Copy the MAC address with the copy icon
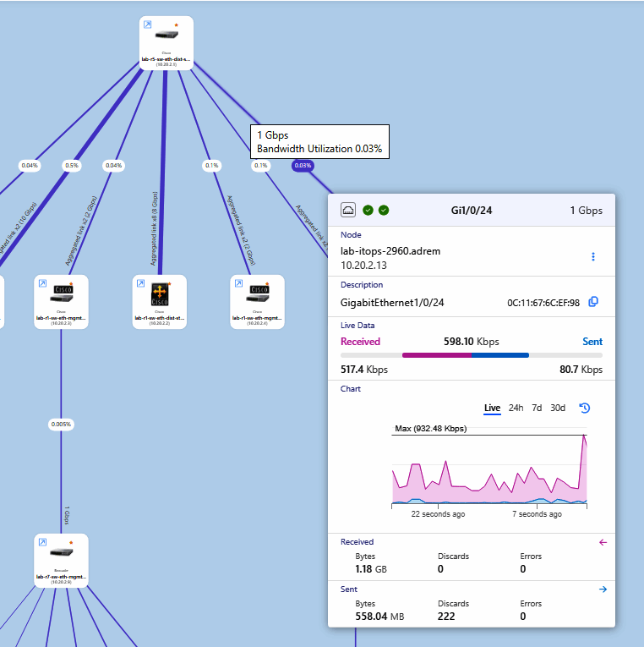This screenshot has height=647, width=644. point(593,302)
